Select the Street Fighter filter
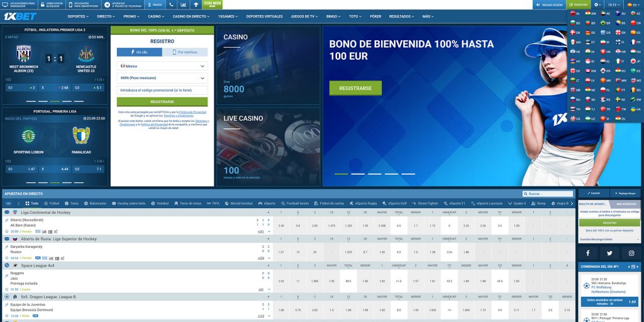The image size is (644, 322). (x=426, y=203)
